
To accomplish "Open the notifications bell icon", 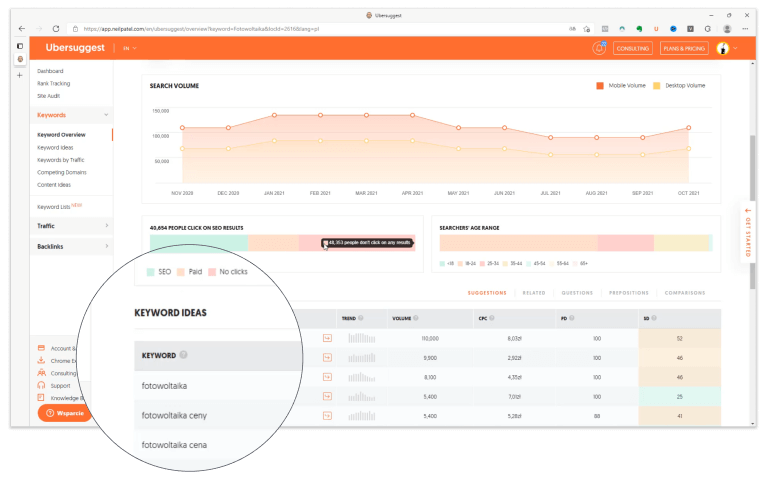I will (x=599, y=48).
